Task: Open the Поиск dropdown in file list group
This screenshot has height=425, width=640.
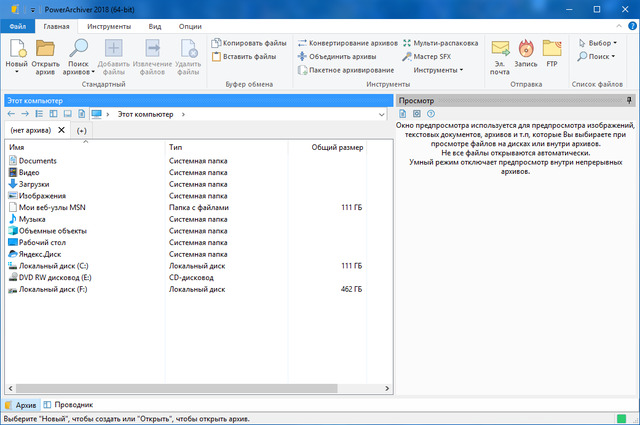Action: (599, 57)
